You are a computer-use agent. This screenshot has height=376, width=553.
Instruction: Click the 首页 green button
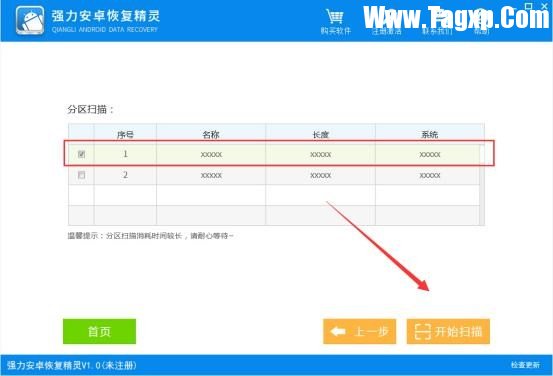click(99, 331)
